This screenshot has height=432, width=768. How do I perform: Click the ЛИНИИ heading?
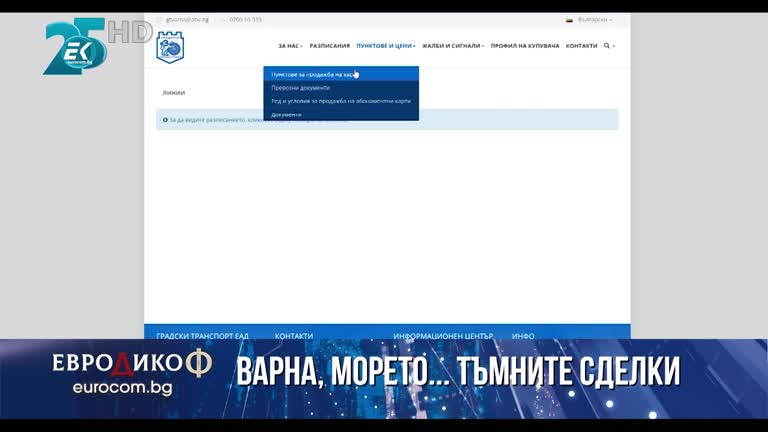coord(173,93)
